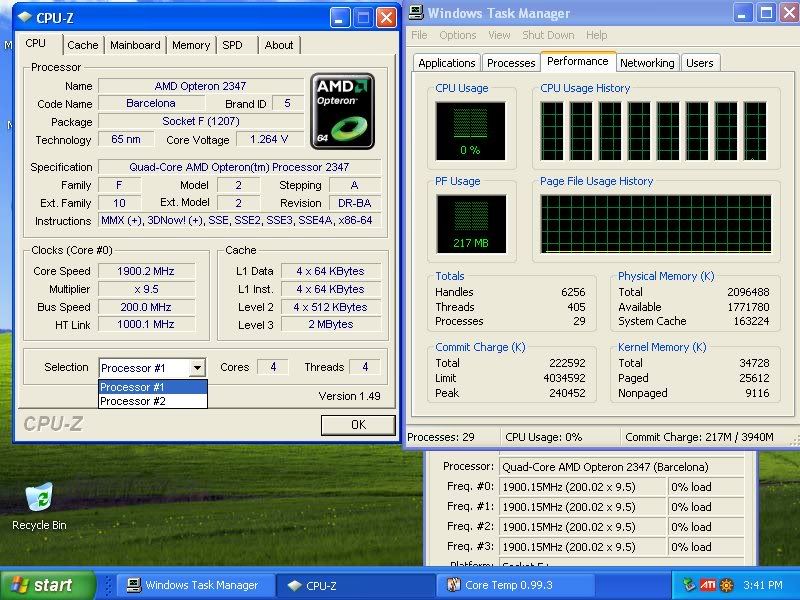Switch to the Memory tab in CPU-Z
This screenshot has width=800, height=600.
click(191, 45)
